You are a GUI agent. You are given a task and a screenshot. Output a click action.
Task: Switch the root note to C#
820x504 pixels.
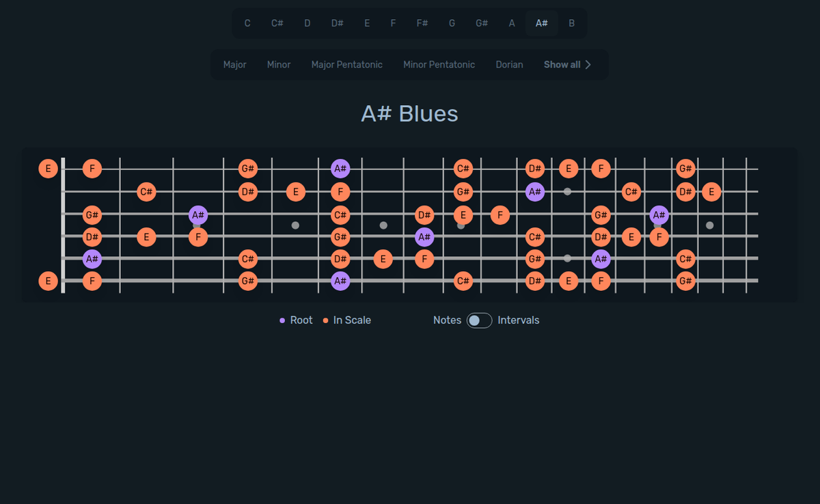point(277,23)
